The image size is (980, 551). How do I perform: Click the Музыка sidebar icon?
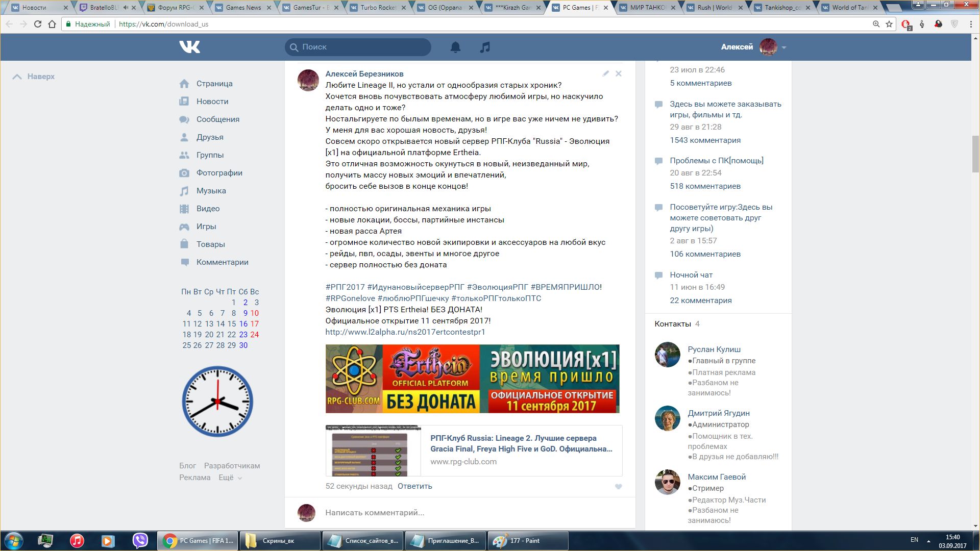coord(184,191)
